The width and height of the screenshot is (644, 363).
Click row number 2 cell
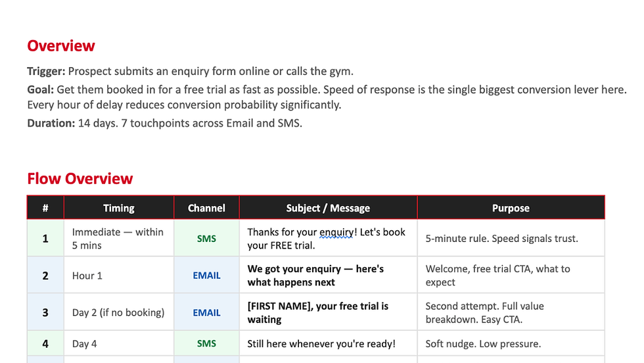(45, 276)
